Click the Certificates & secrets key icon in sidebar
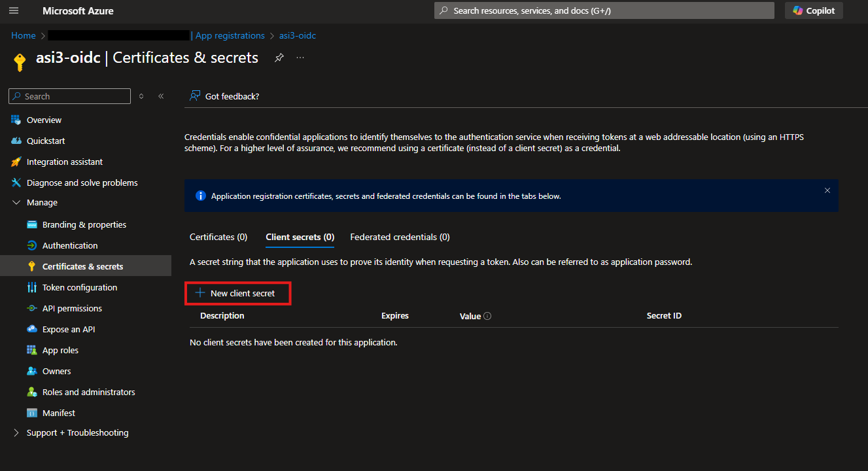Viewport: 868px width, 471px height. 32,266
